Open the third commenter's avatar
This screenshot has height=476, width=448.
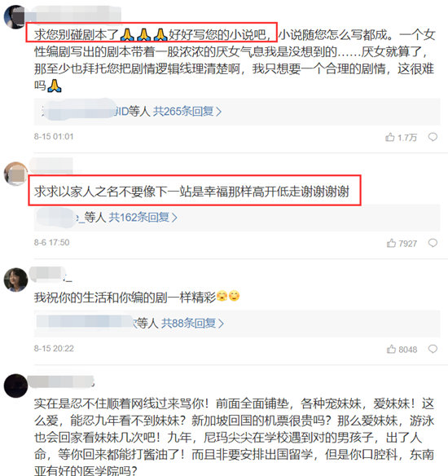tap(15, 280)
